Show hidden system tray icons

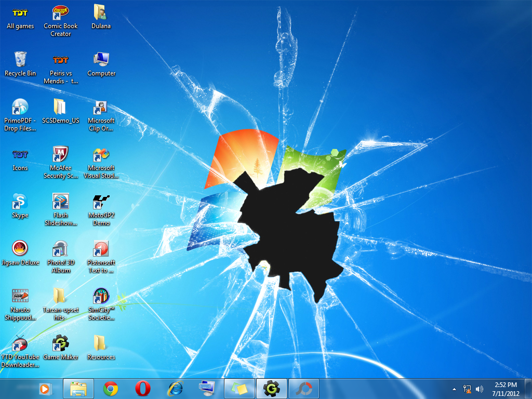click(x=455, y=389)
